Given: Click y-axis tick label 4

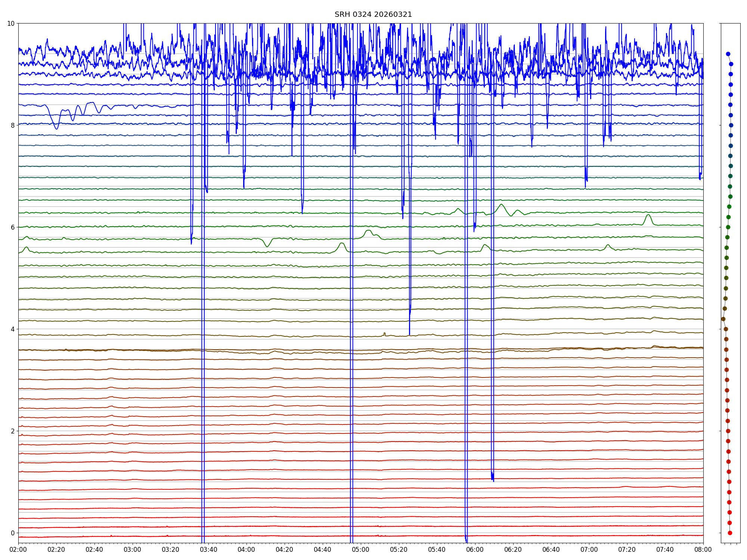Looking at the screenshot, I should pyautogui.click(x=13, y=329).
